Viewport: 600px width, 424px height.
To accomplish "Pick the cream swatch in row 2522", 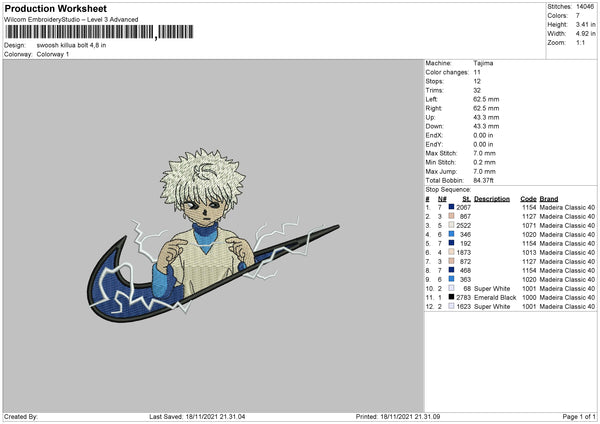I will pyautogui.click(x=451, y=225).
